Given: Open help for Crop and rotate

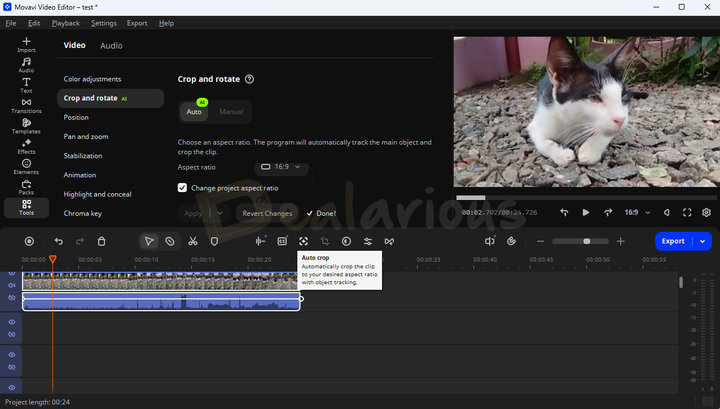Looking at the screenshot, I should tap(249, 79).
